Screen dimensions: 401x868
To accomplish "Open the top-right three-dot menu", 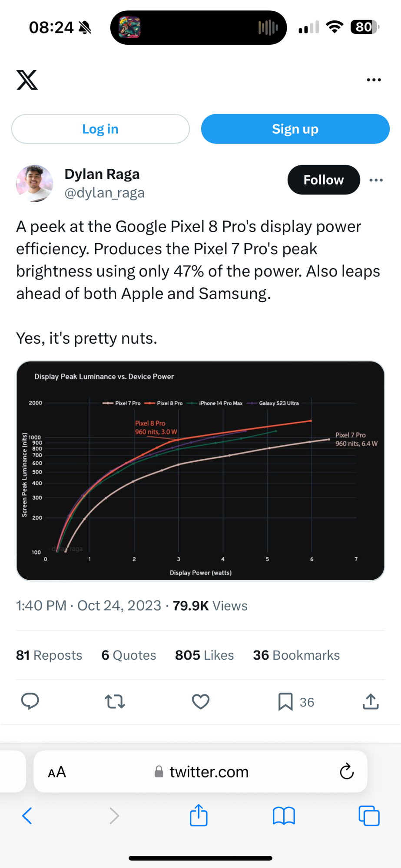I will [x=374, y=80].
